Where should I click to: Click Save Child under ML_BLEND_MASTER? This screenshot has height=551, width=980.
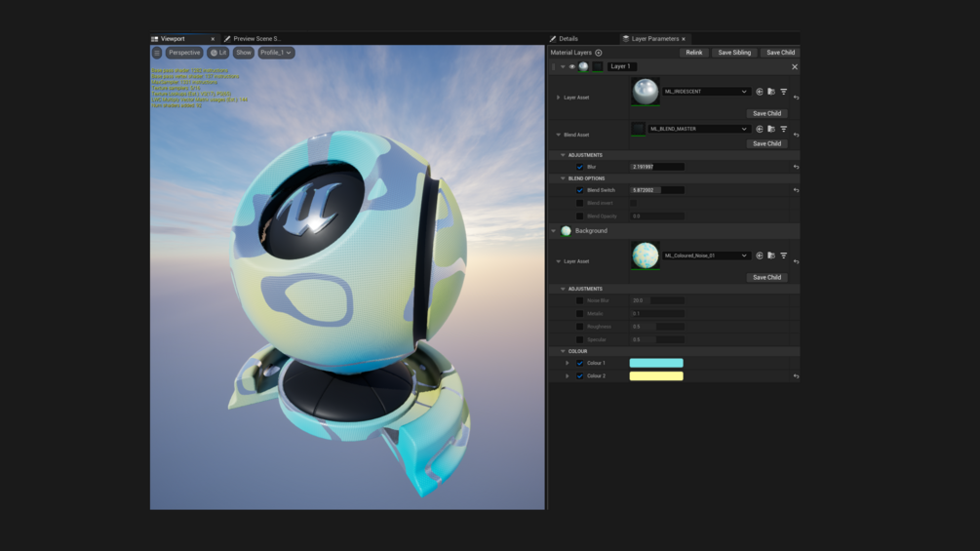point(766,143)
